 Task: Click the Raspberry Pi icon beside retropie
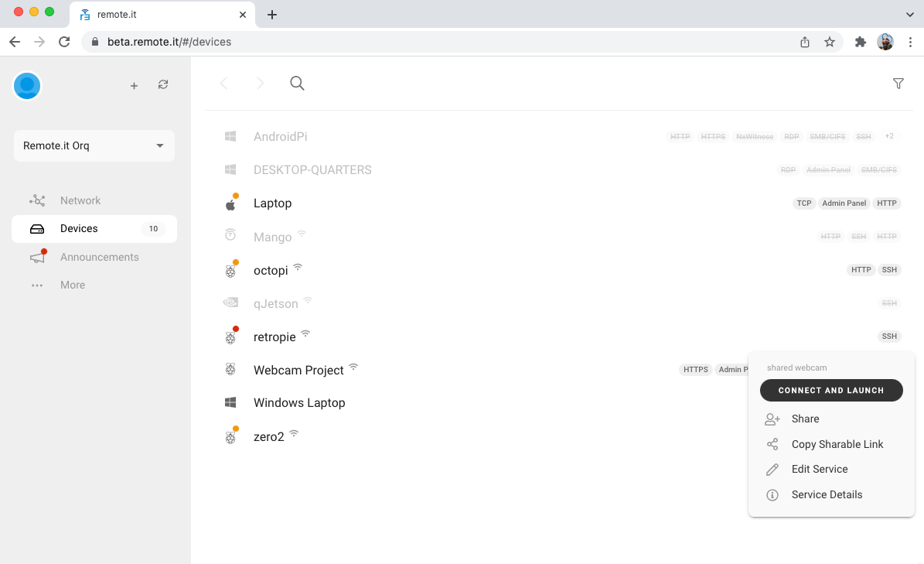coord(230,337)
